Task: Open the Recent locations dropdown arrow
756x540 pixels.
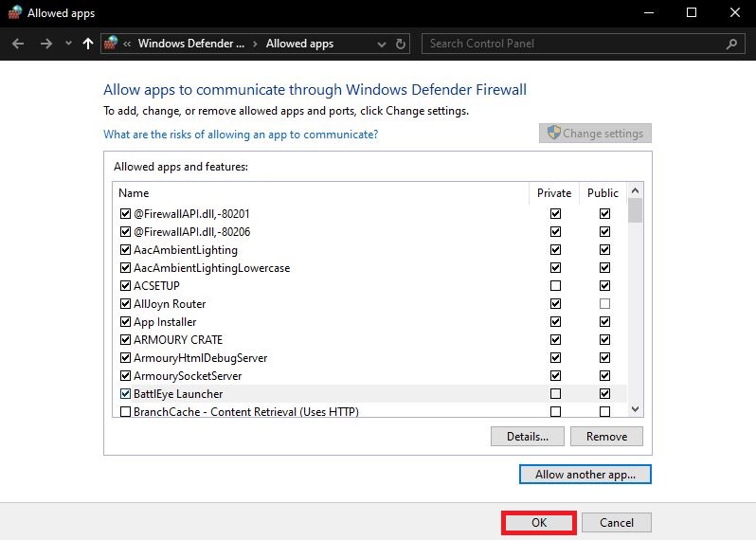Action: [x=67, y=44]
